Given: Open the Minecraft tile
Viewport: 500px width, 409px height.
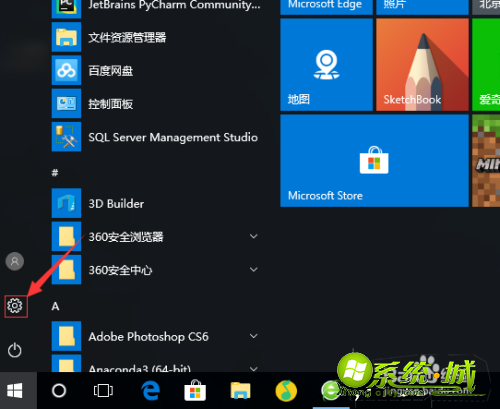Looking at the screenshot, I should pyautogui.click(x=486, y=161).
